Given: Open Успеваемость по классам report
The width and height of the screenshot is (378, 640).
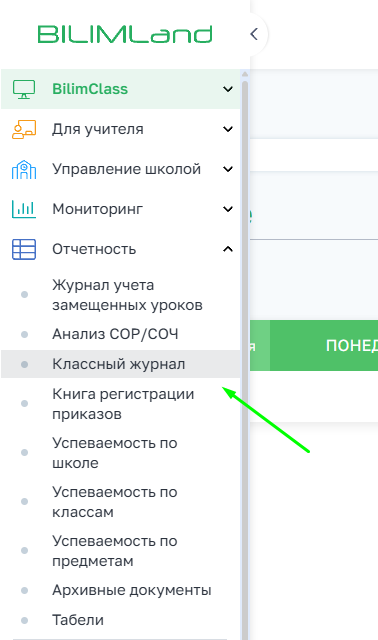Looking at the screenshot, I should click(115, 502).
